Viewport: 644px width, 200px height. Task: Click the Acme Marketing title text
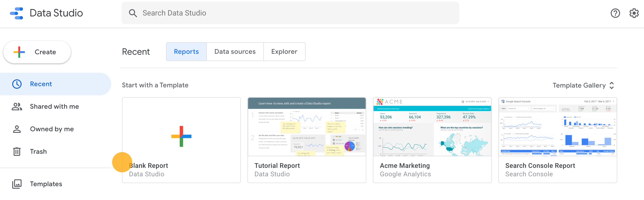click(x=405, y=166)
